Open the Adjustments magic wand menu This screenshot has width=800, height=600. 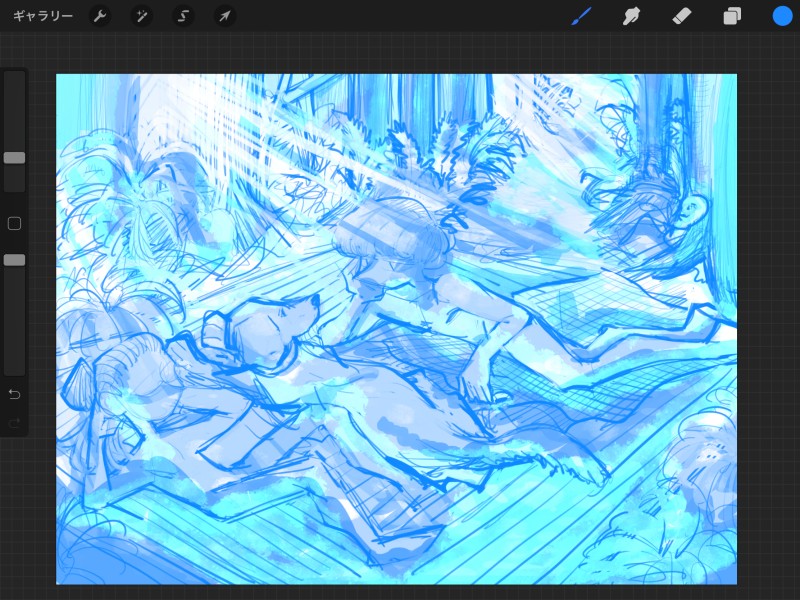tap(141, 16)
